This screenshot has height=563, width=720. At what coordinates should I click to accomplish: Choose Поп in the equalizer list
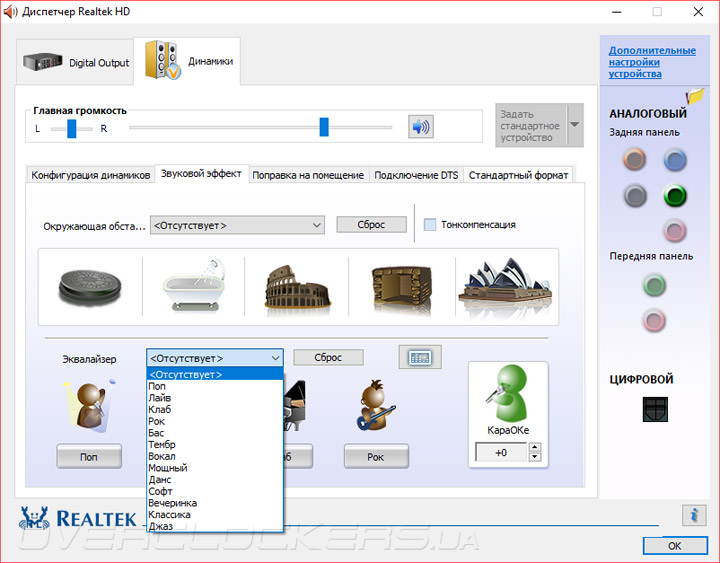point(214,386)
